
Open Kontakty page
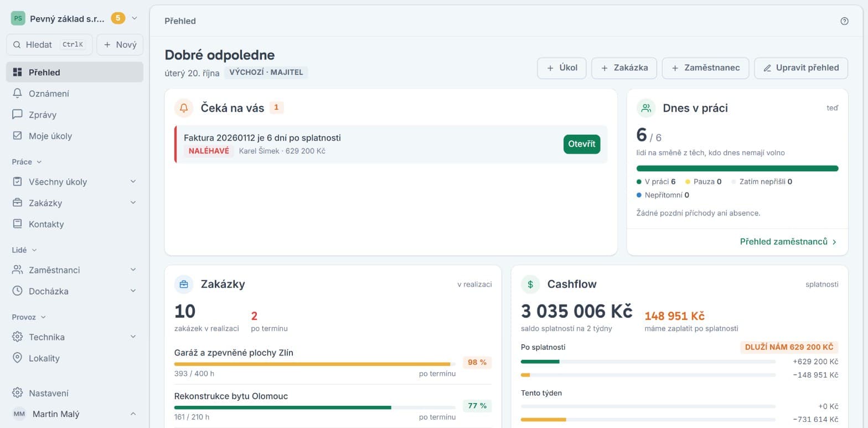[x=75, y=224]
